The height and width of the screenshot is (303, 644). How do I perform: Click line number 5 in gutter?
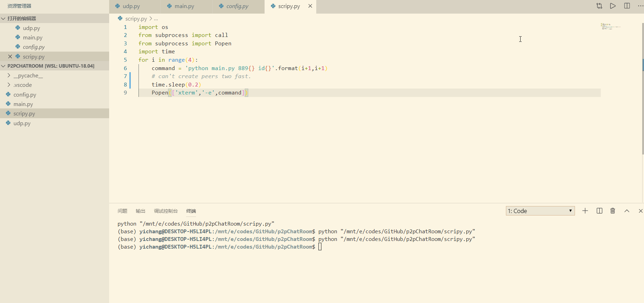tap(125, 60)
